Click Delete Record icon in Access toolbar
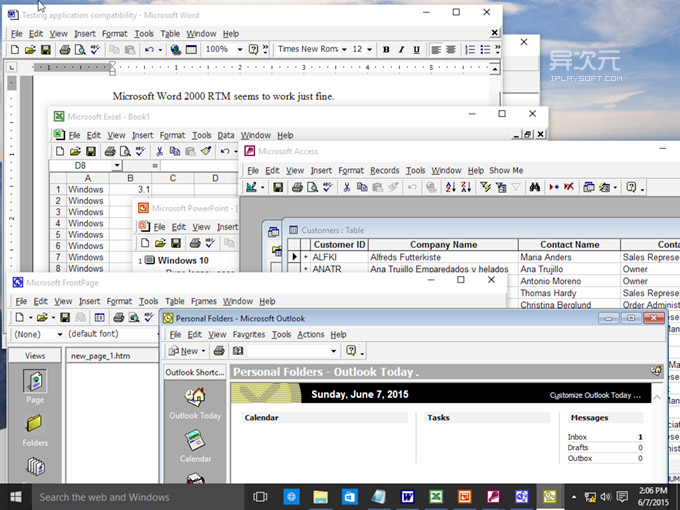680x510 pixels. (569, 187)
